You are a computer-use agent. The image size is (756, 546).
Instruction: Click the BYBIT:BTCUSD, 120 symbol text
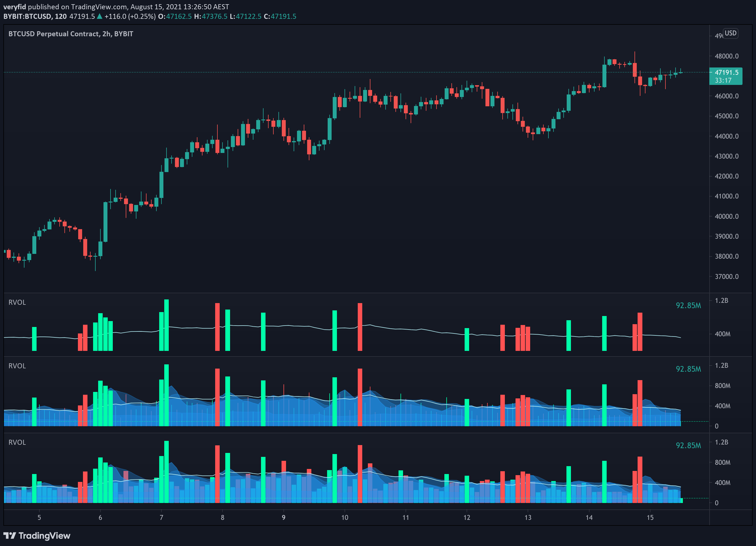pos(35,16)
